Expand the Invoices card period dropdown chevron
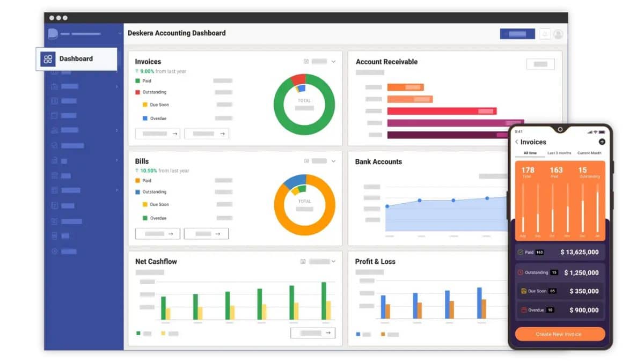Screen dimensions: 644x362 pos(333,62)
